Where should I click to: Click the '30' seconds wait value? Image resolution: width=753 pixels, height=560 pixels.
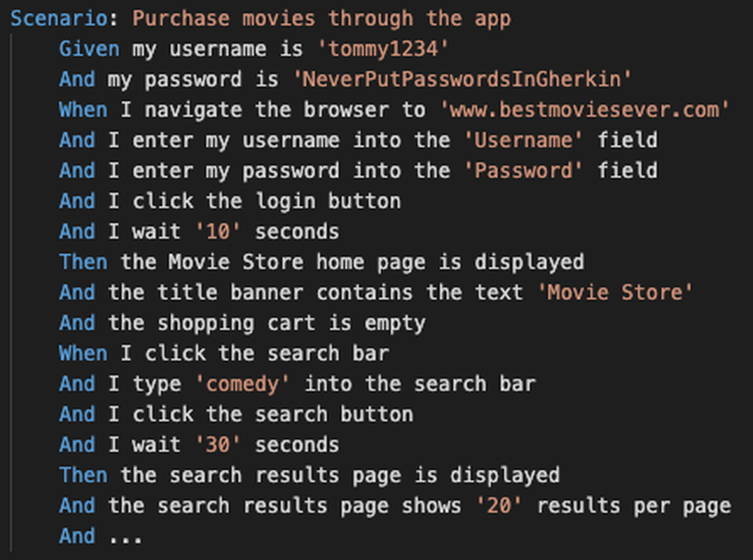[x=218, y=445]
